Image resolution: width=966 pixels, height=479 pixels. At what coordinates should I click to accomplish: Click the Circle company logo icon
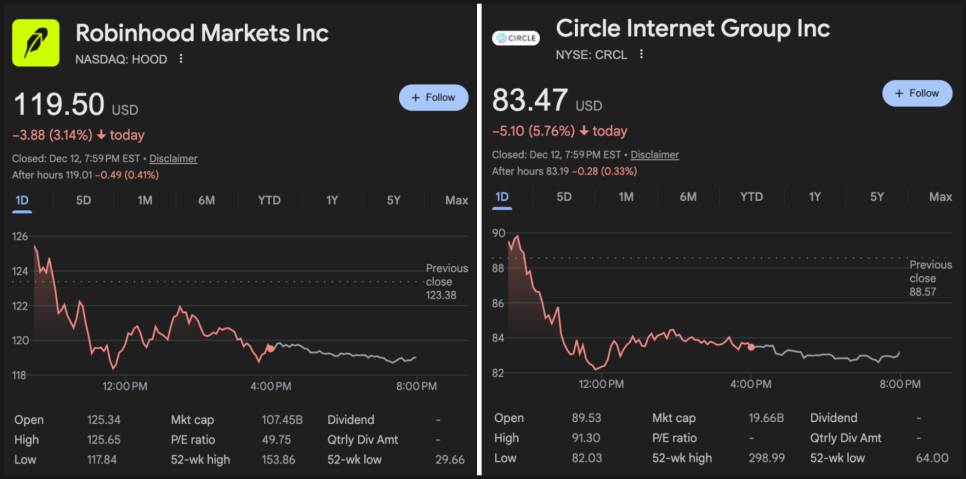tap(516, 38)
